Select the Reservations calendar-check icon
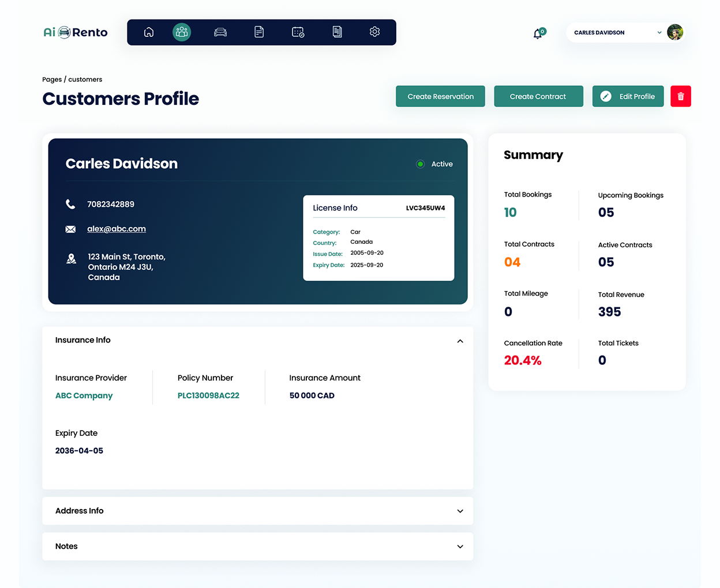 [x=298, y=32]
